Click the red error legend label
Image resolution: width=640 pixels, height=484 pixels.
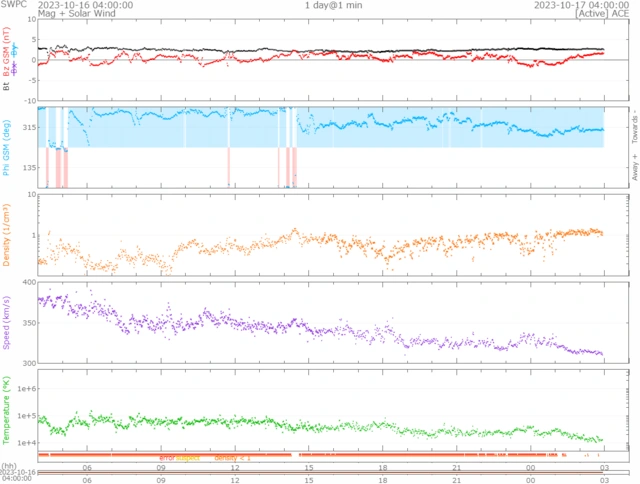(x=167, y=457)
